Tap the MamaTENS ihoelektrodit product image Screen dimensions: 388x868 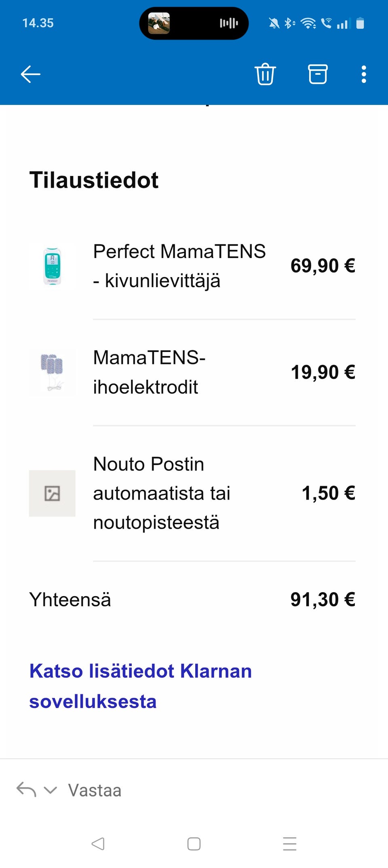coord(52,373)
